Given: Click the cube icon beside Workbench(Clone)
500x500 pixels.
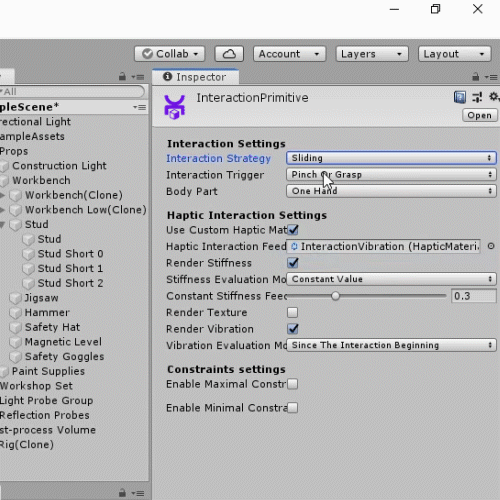Looking at the screenshot, I should tap(15, 195).
